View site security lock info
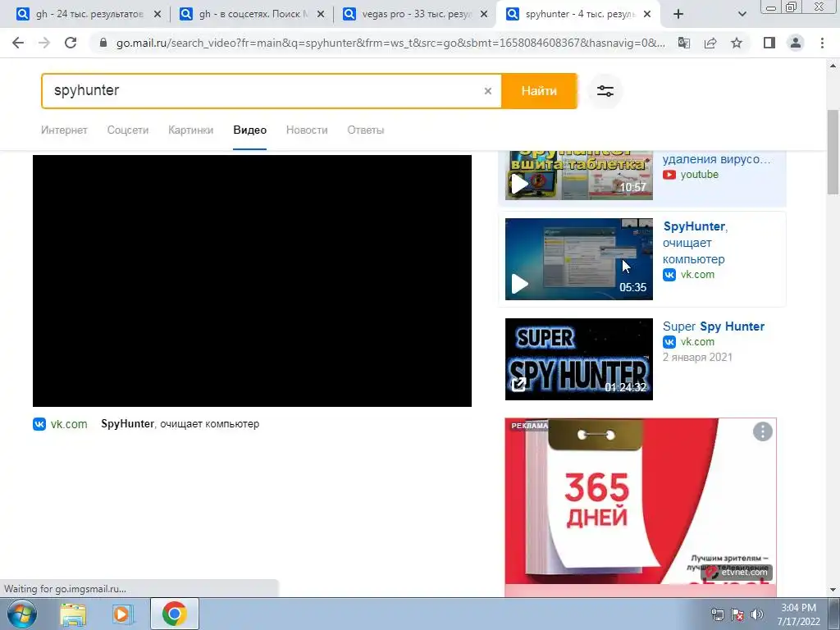Image resolution: width=840 pixels, height=630 pixels. click(x=103, y=43)
